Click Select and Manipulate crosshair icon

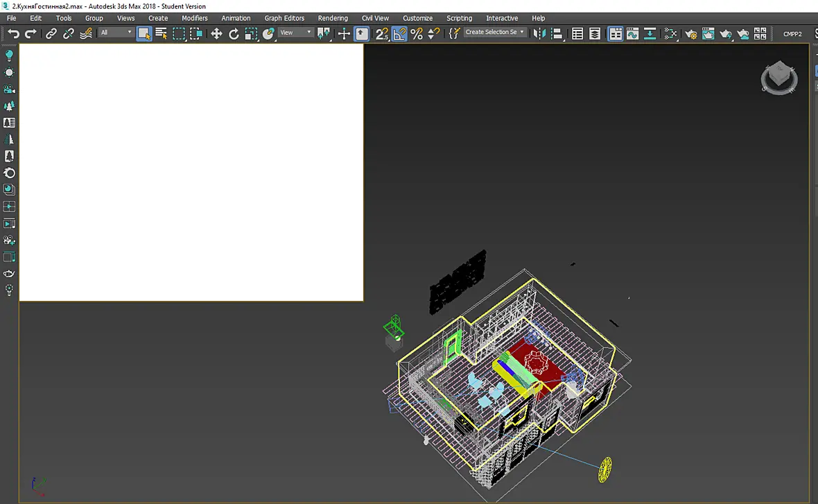[x=344, y=34]
